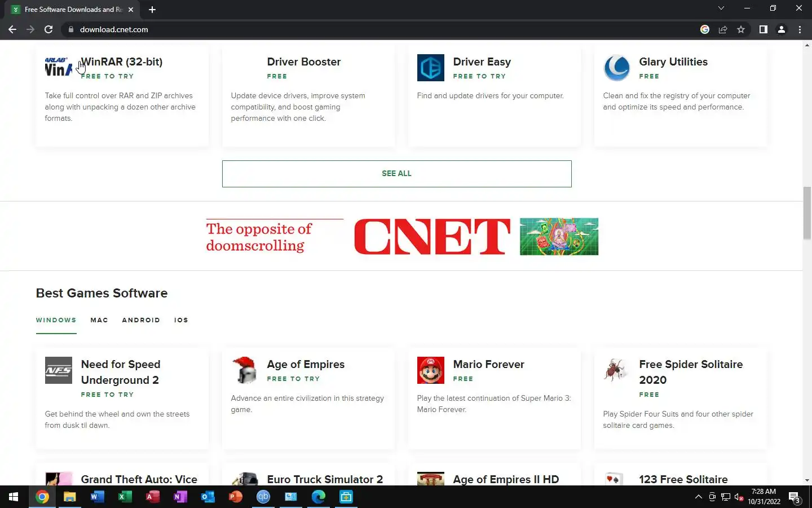Open the Age of Empires helmet icon
This screenshot has width=812, height=508.
coord(245,370)
